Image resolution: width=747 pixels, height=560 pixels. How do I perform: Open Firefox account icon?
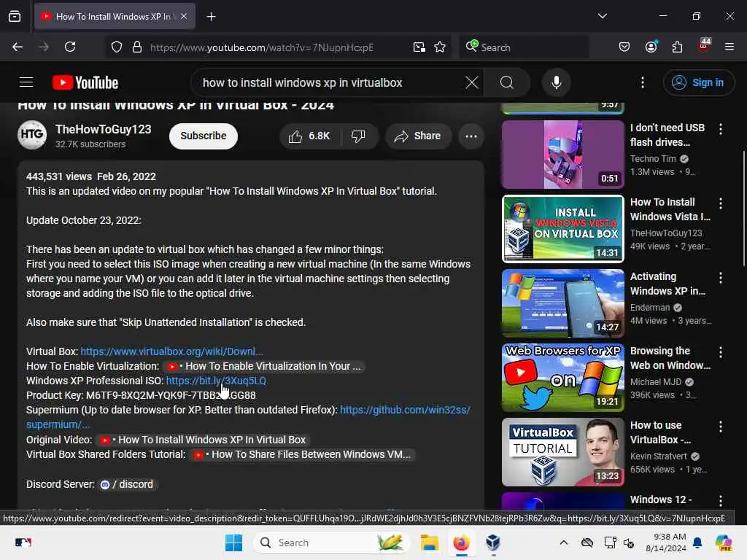[x=651, y=47]
